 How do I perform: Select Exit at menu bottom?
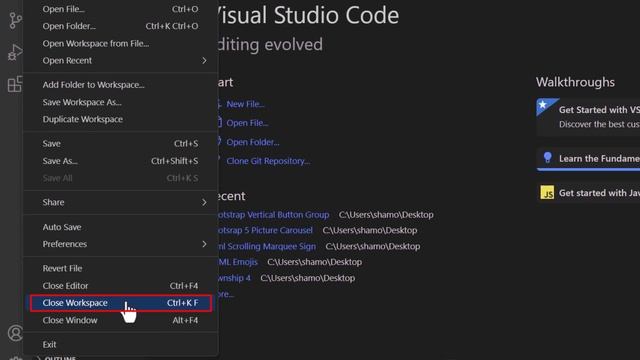(x=120, y=344)
